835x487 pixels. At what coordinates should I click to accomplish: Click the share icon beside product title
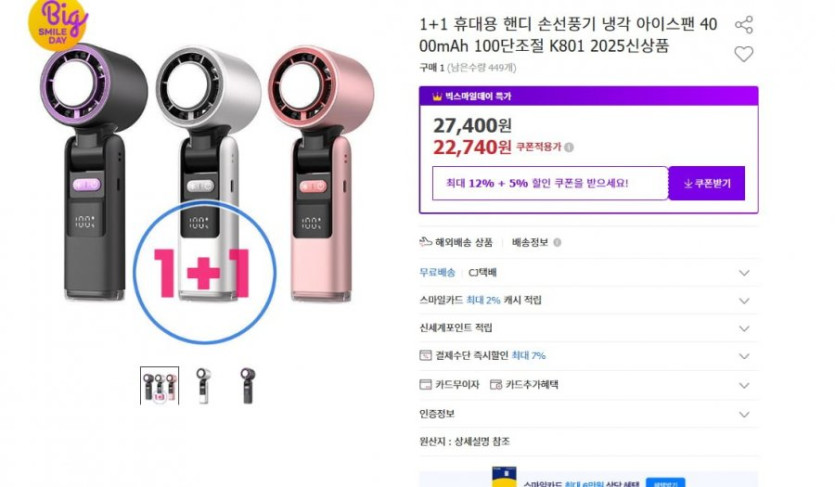(x=743, y=24)
